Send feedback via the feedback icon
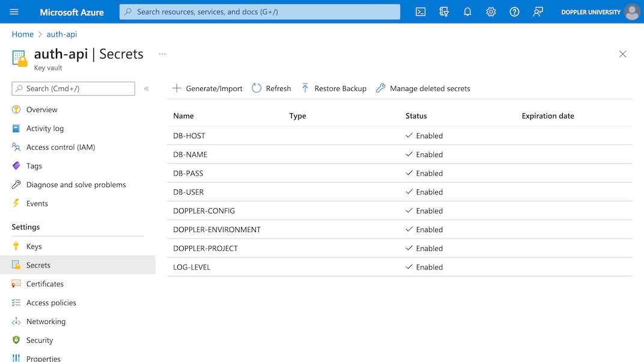644x362 pixels. click(538, 11)
